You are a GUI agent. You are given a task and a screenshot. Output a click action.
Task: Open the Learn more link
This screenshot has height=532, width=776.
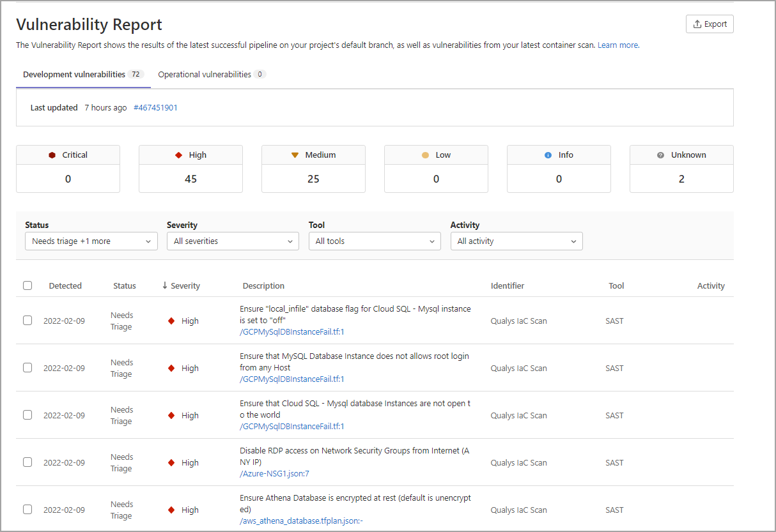[617, 45]
